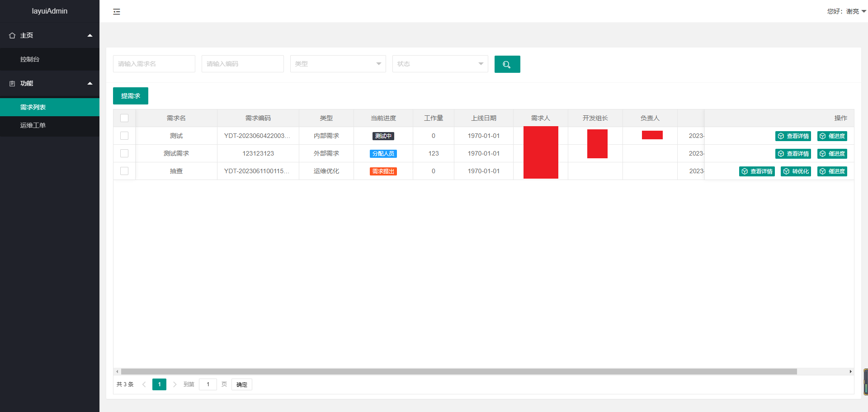Go to previous page arrow
868x412 pixels.
coord(144,384)
